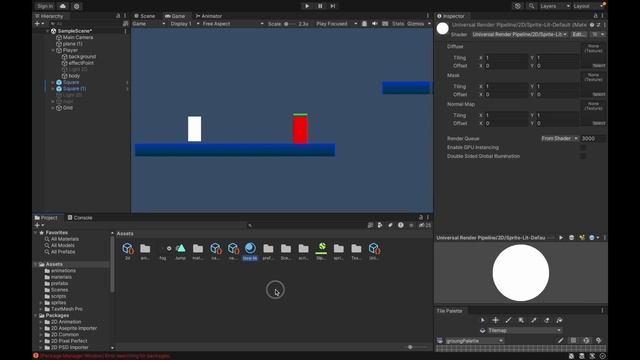
Task: Select All Prefabs in Favorites
Action: 63,252
